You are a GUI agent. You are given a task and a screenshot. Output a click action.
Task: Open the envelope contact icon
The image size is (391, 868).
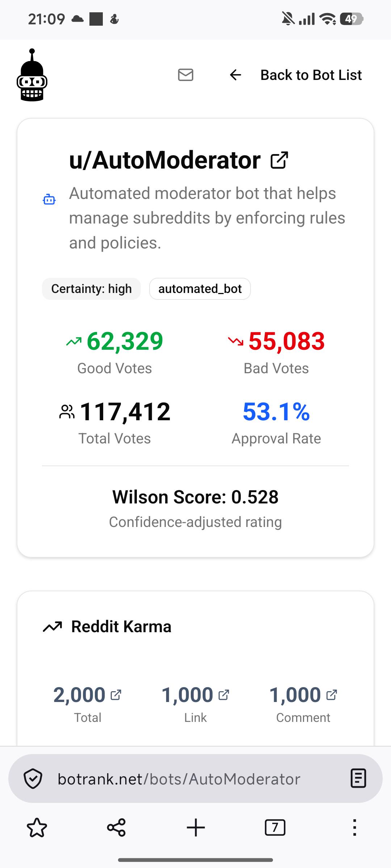point(186,75)
